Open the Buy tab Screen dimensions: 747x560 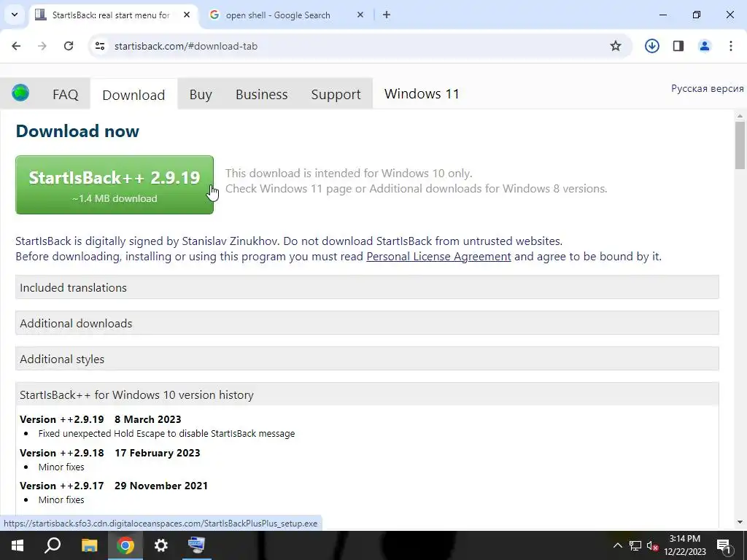[x=201, y=94]
